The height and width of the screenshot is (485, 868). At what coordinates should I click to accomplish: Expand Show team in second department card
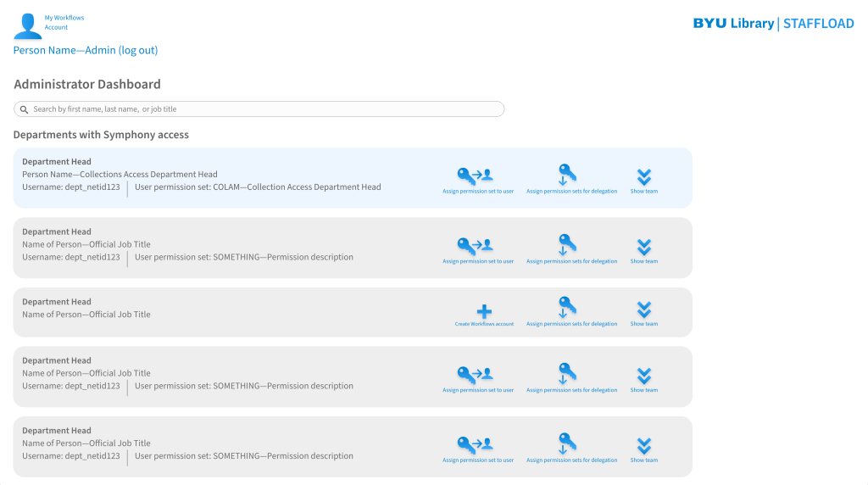coord(643,248)
